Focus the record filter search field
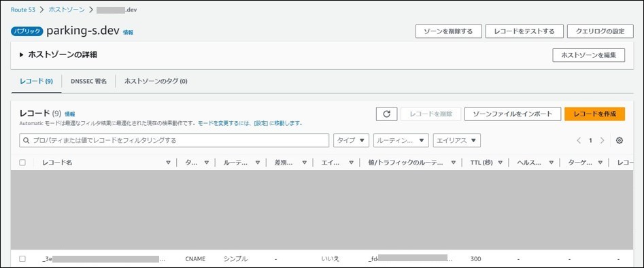Image resolution: width=644 pixels, height=268 pixels. coord(174,141)
